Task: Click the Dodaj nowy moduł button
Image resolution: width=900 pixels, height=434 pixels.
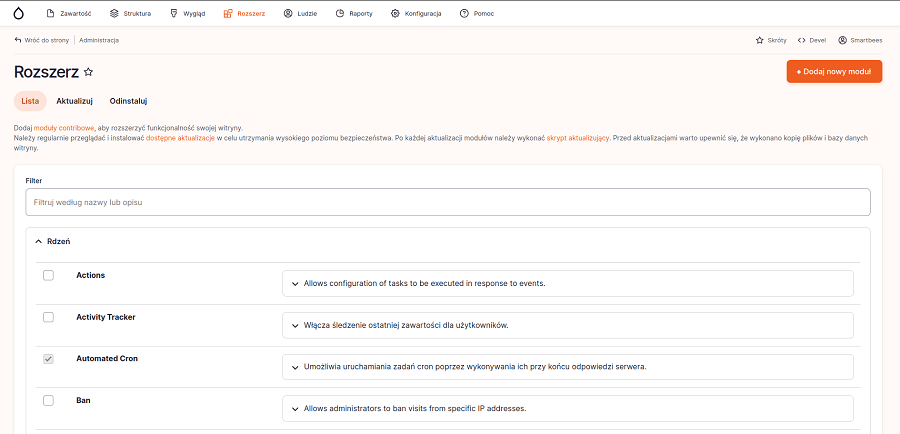Action: [834, 72]
